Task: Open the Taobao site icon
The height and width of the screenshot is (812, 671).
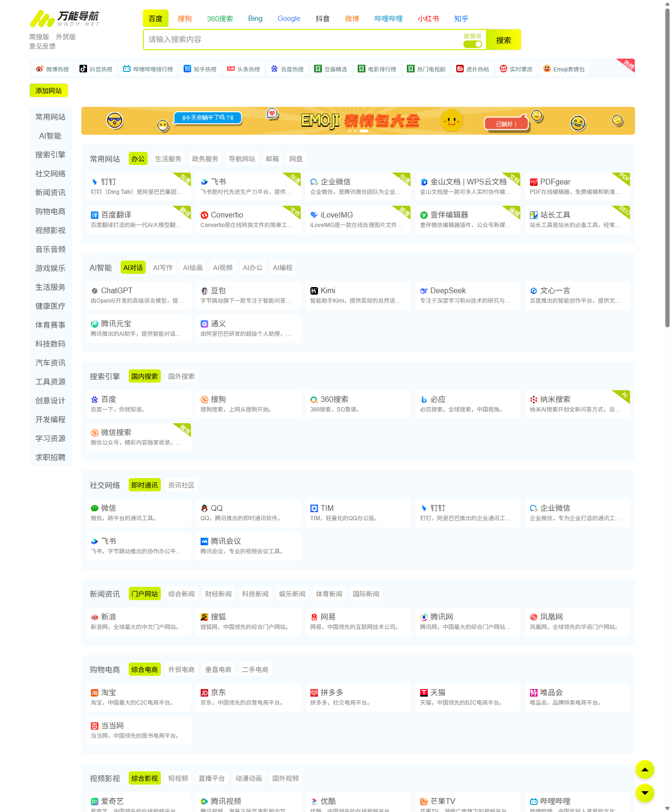Action: pyautogui.click(x=95, y=693)
